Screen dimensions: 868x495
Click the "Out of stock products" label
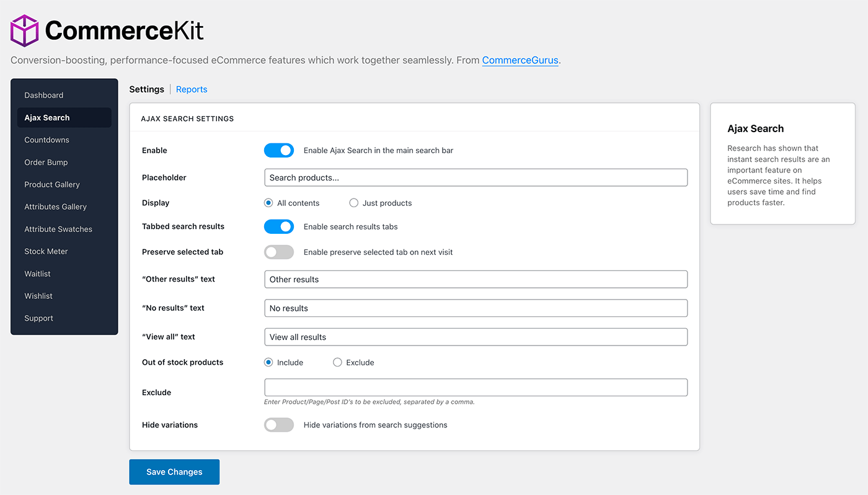[x=182, y=362]
